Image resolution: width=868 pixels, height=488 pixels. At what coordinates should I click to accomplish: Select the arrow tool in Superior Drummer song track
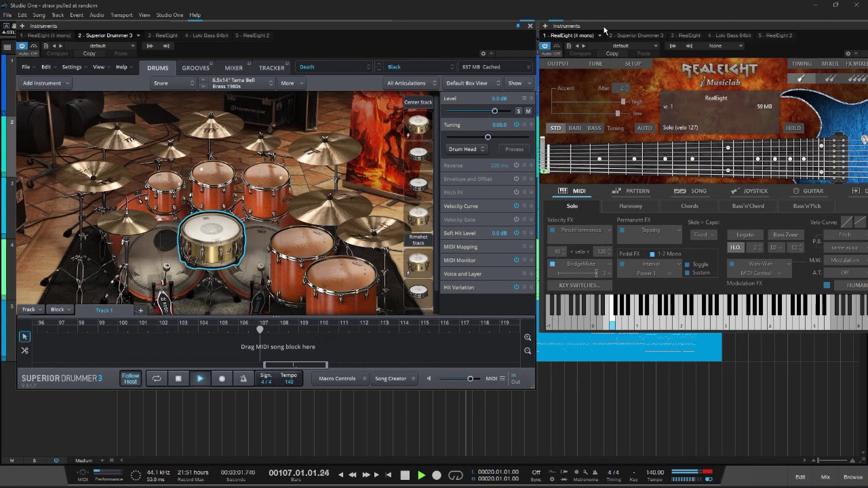point(24,337)
